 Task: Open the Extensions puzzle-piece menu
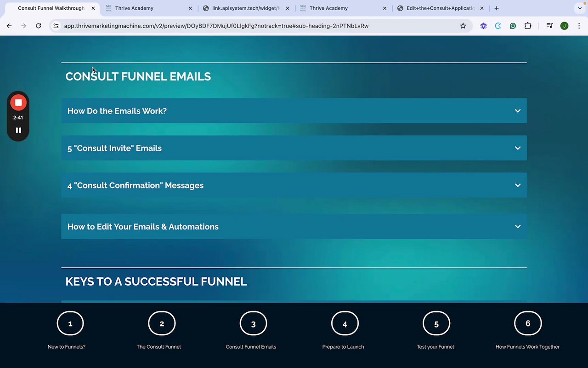coord(528,26)
